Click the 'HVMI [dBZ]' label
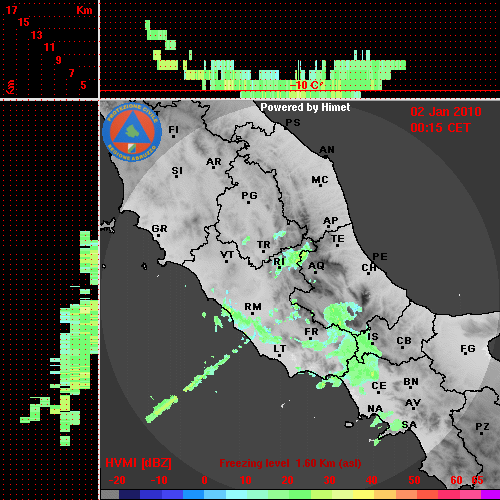Viewport: 500px width, 500px height. click(138, 463)
